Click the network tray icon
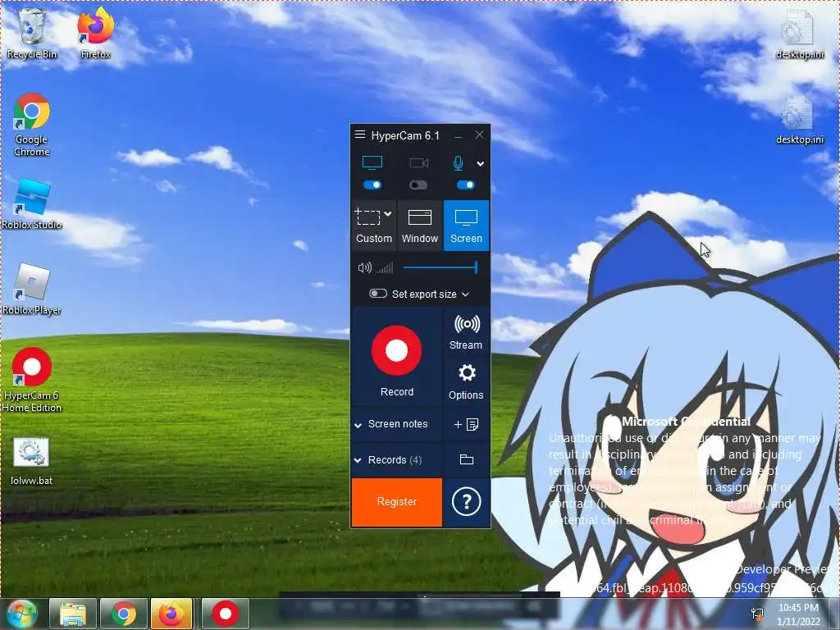Image resolution: width=840 pixels, height=630 pixels. (757, 614)
